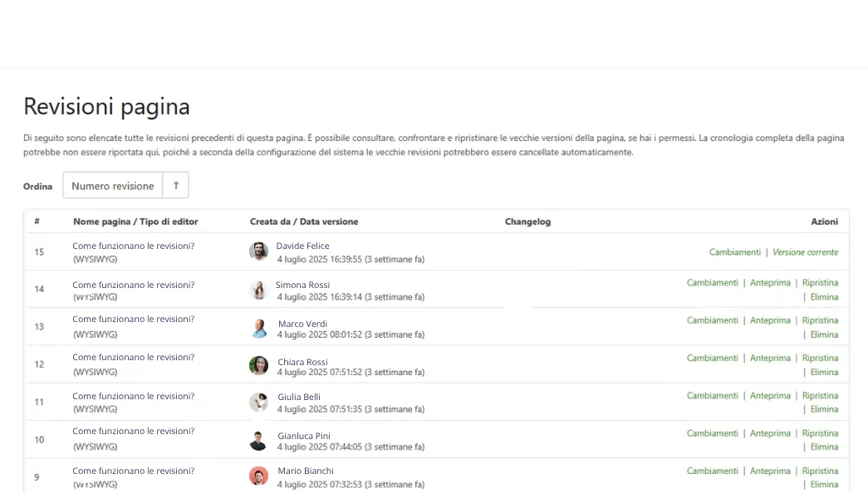The height and width of the screenshot is (493, 868).
Task: Click Simona Rossi's avatar picture
Action: 259,290
